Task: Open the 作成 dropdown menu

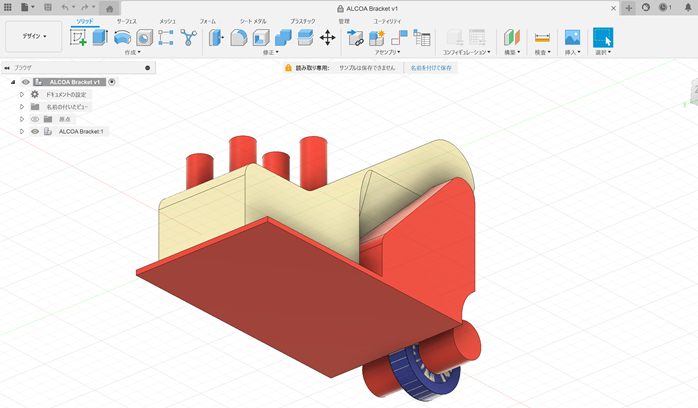Action: pos(132,53)
